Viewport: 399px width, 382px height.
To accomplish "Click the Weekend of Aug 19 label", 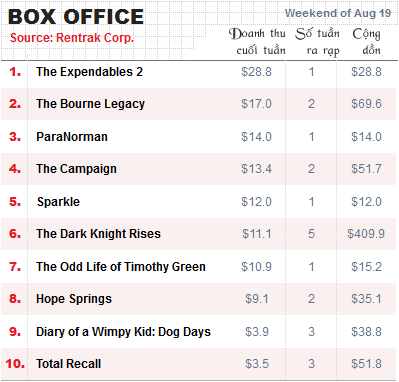I will [338, 13].
